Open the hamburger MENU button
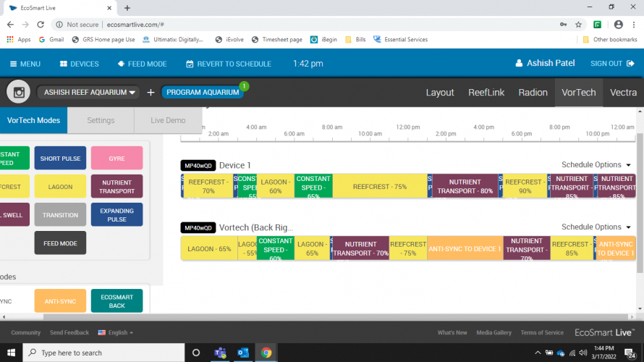The image size is (644, 362). click(25, 64)
